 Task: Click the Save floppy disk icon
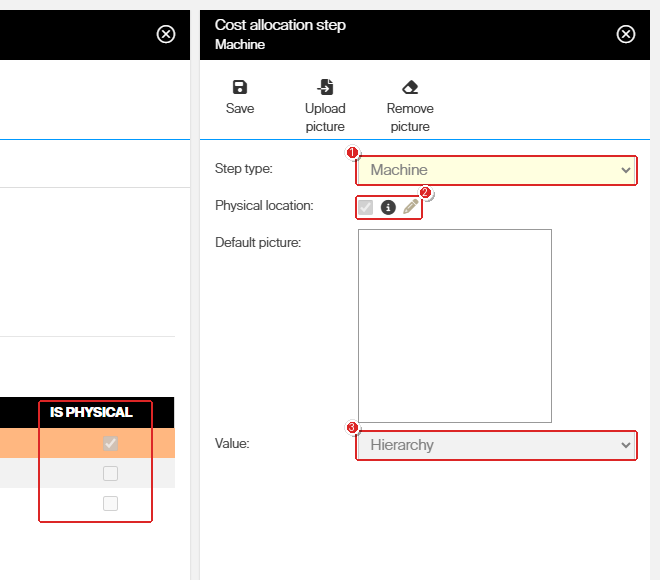point(240,87)
